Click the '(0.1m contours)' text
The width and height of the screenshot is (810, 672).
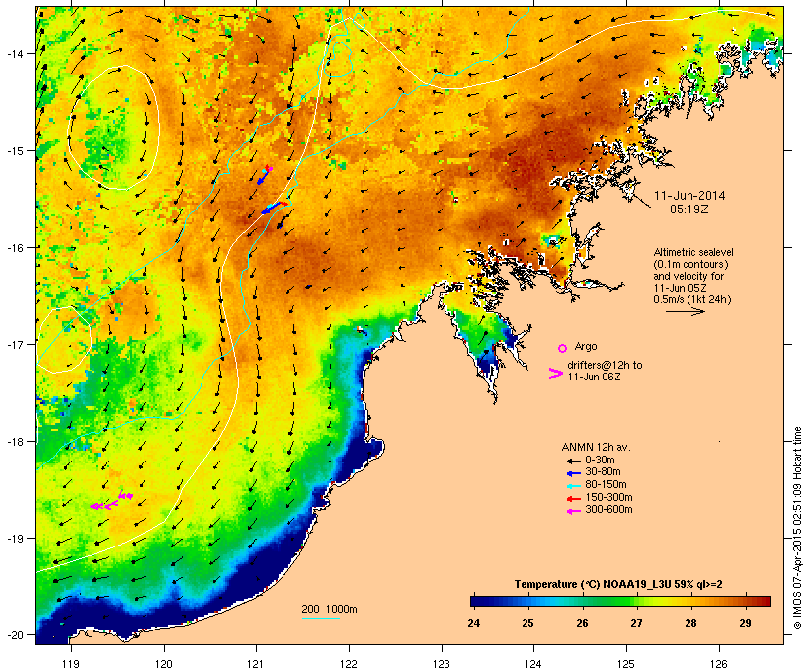(690, 264)
